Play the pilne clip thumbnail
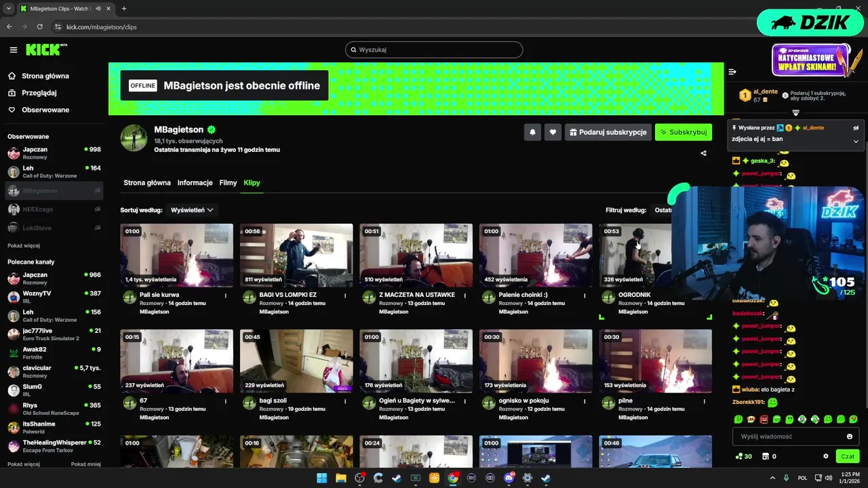868x488 pixels. click(655, 361)
